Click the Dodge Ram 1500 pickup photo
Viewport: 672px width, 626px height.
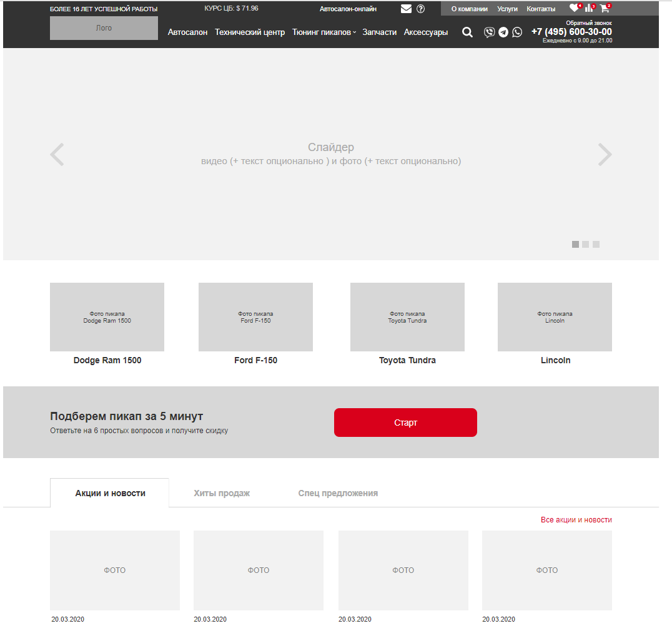click(x=107, y=317)
